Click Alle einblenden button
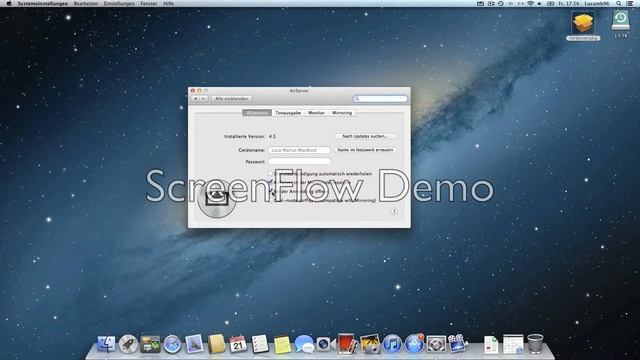640x360 pixels. point(231,99)
